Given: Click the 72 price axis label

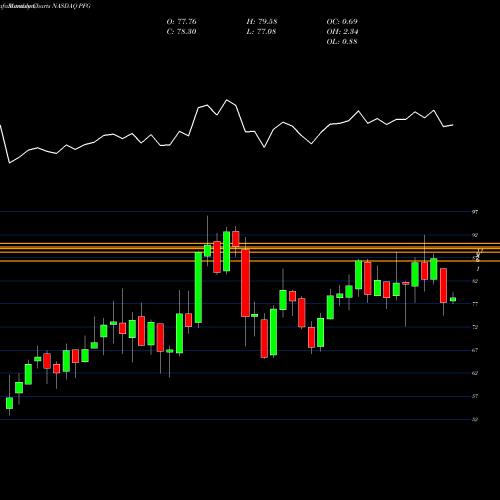Looking at the screenshot, I should pos(475,327).
